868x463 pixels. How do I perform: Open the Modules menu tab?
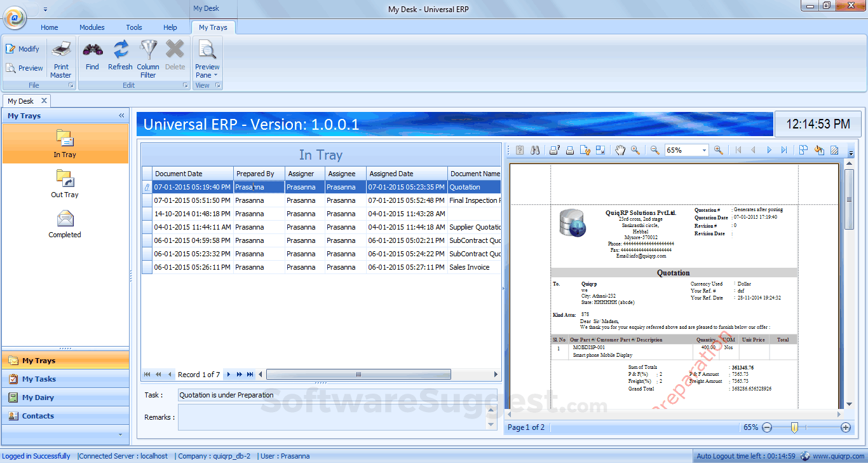pos(92,27)
